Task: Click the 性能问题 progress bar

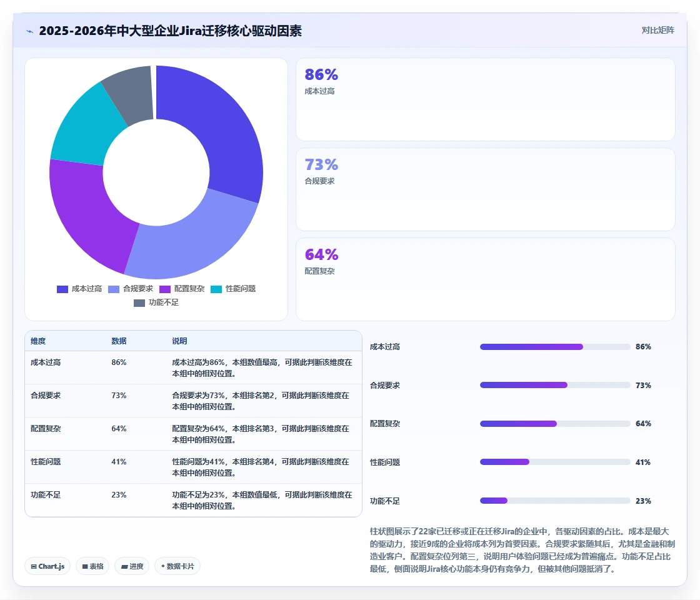Action: pyautogui.click(x=555, y=462)
